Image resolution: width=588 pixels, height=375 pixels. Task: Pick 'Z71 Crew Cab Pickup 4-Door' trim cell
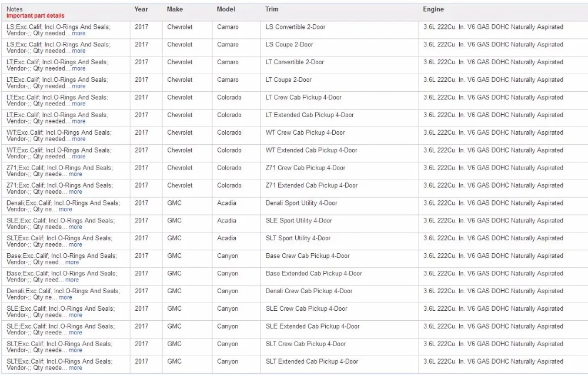coord(306,168)
